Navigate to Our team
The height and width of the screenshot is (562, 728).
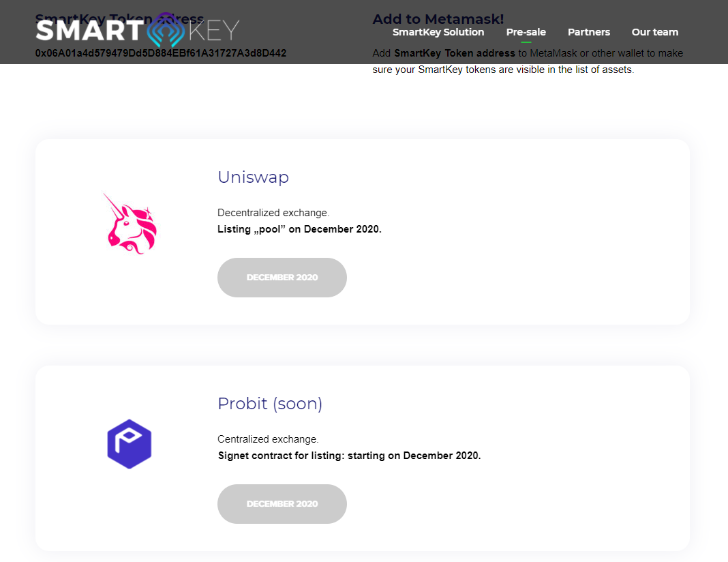pyautogui.click(x=654, y=32)
